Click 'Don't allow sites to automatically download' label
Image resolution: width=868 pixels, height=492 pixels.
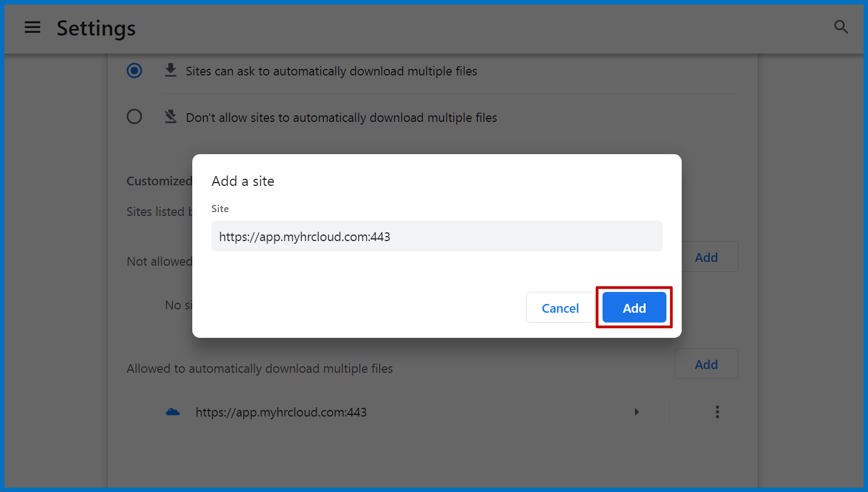(x=341, y=118)
